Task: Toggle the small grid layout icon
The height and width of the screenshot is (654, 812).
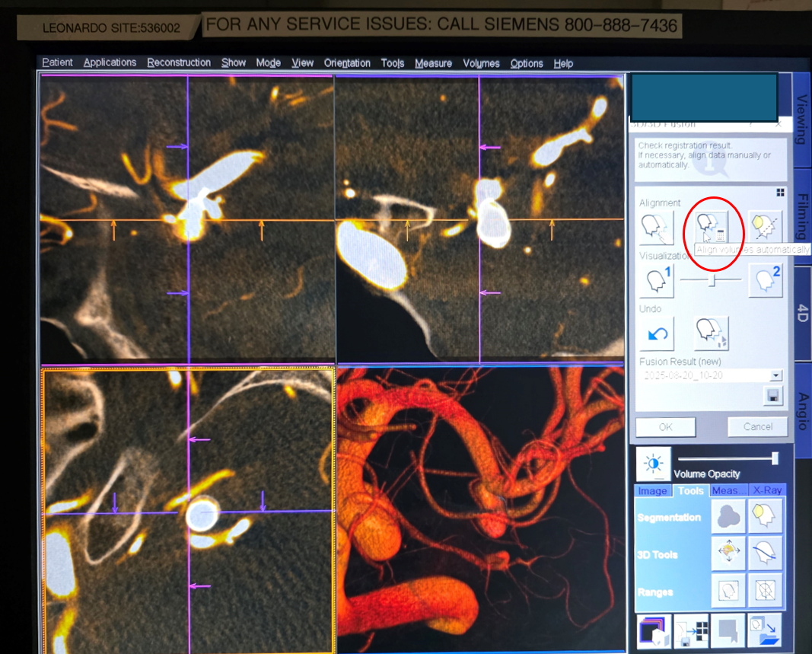Action: [x=780, y=193]
